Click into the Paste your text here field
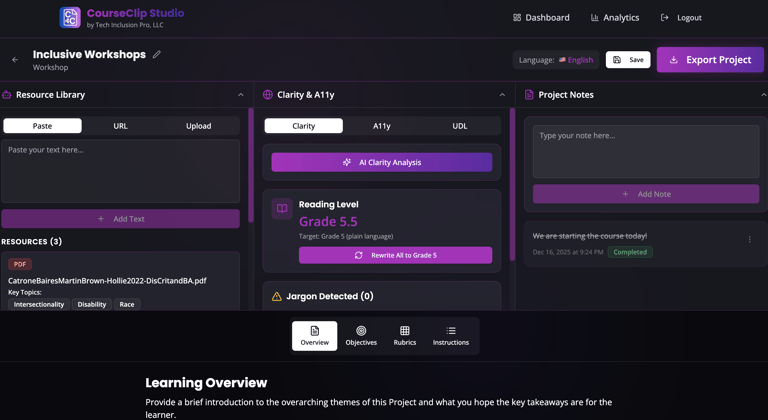The height and width of the screenshot is (420, 768). pos(120,171)
